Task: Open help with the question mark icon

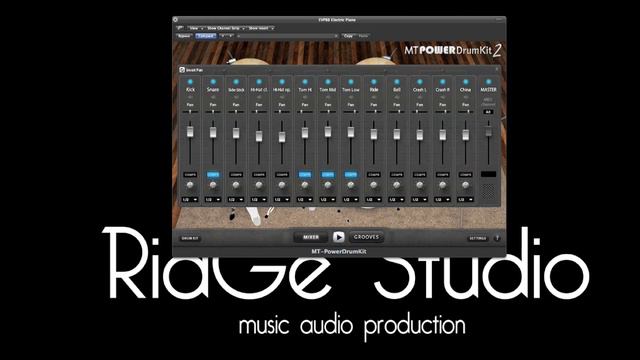Action: 497,238
